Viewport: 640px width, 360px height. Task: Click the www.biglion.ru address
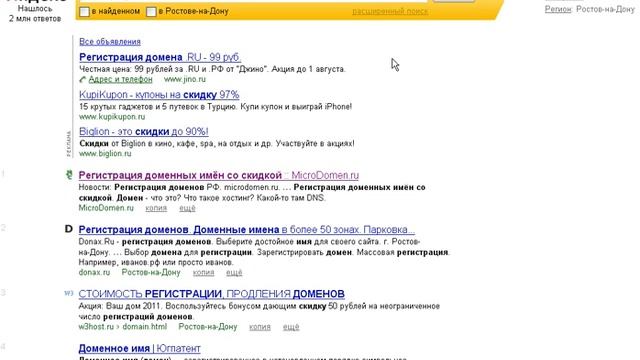105,153
